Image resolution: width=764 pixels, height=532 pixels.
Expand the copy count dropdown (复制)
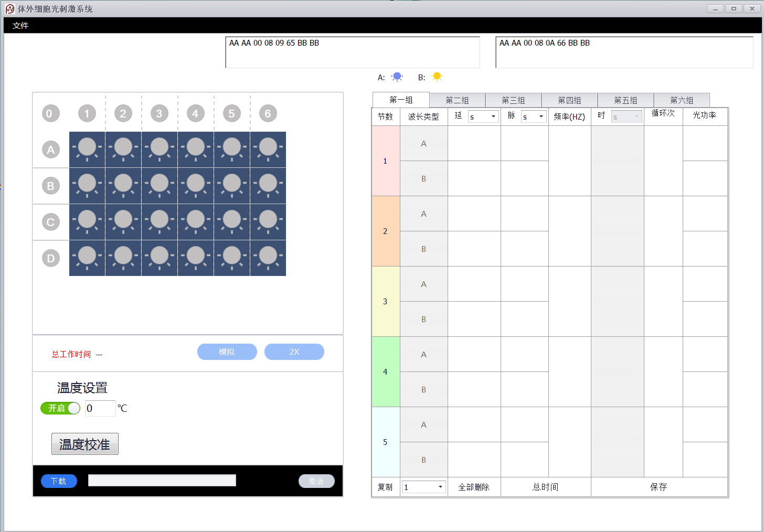coord(424,487)
